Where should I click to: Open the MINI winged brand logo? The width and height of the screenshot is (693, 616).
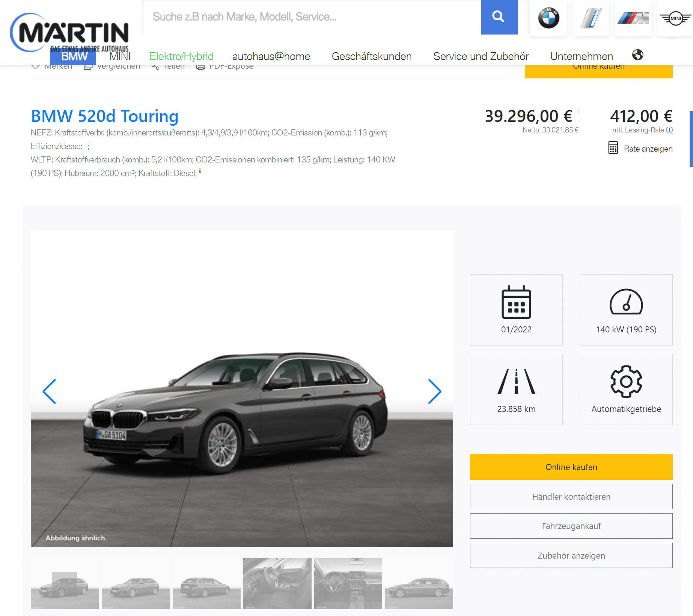[x=675, y=18]
